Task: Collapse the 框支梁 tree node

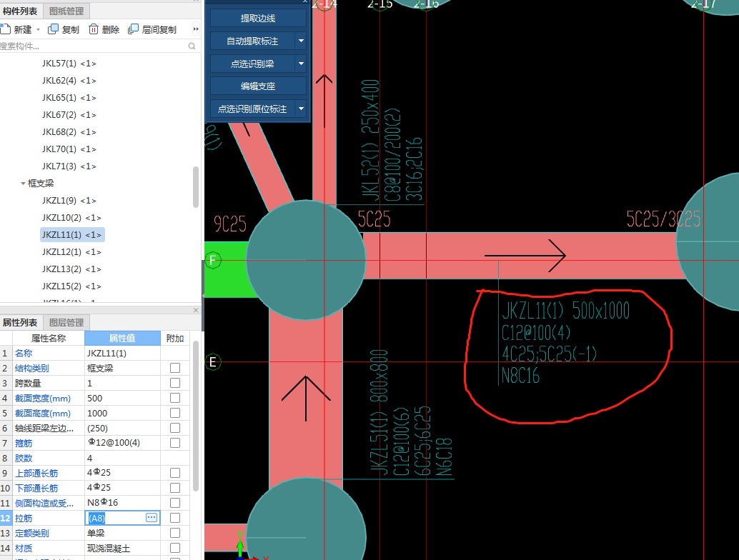Action: pos(23,183)
